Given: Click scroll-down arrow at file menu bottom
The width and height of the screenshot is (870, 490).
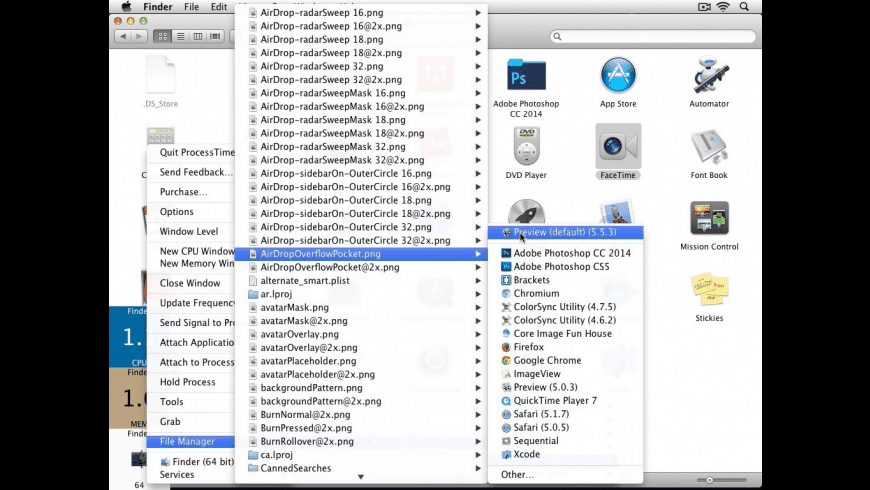Looking at the screenshot, I should coord(361,477).
